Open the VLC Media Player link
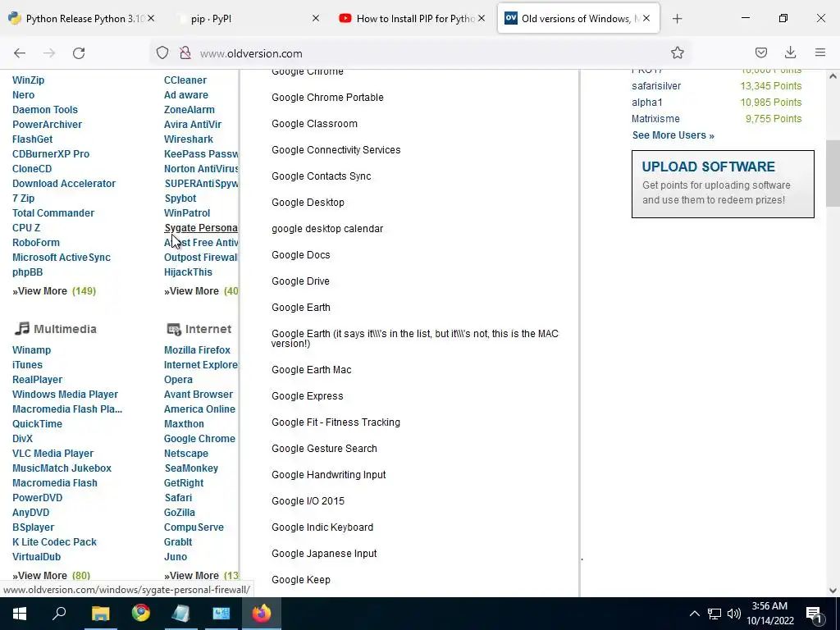This screenshot has width=840, height=630. click(53, 453)
